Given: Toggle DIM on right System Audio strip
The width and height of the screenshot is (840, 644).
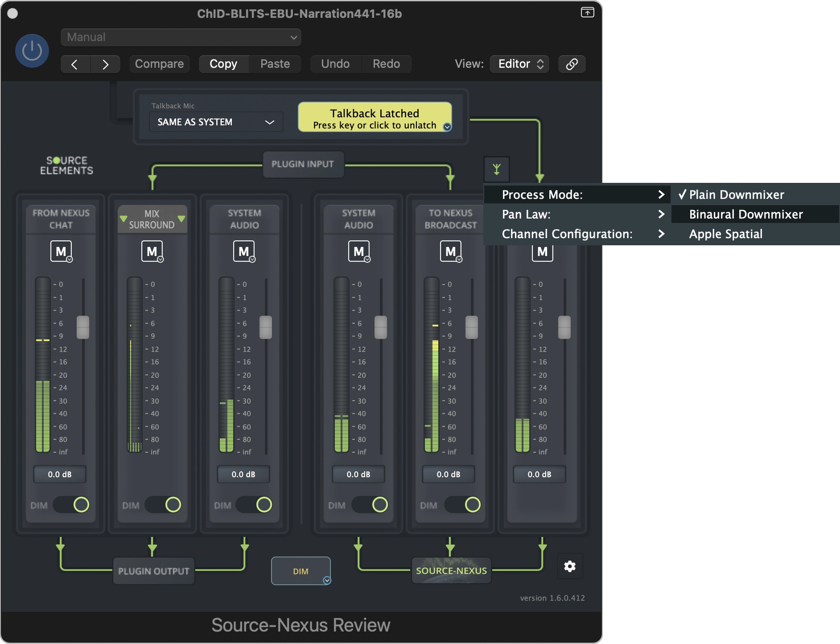Looking at the screenshot, I should (x=370, y=505).
